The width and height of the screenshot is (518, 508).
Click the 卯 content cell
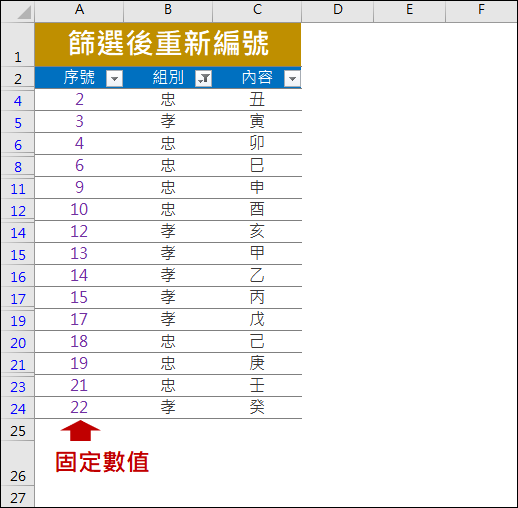[x=257, y=144]
